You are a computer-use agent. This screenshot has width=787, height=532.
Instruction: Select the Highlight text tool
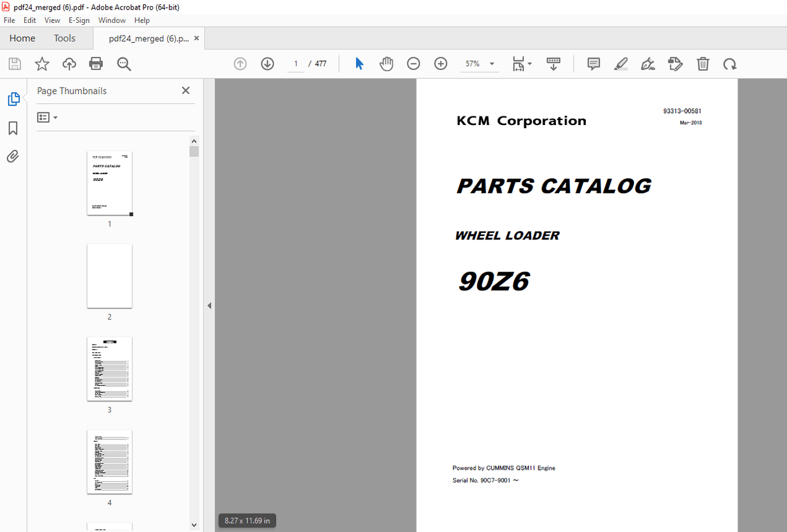pos(621,63)
